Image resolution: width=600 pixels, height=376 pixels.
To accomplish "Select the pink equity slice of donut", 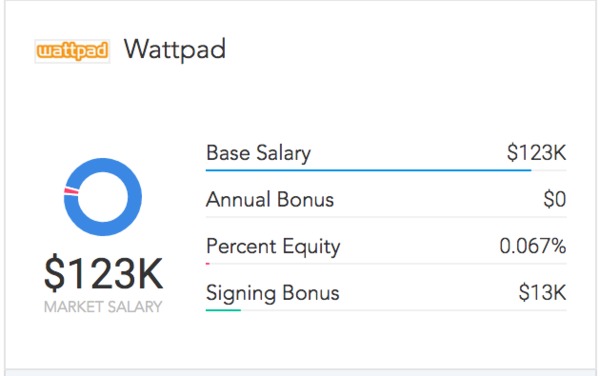I will [x=71, y=190].
